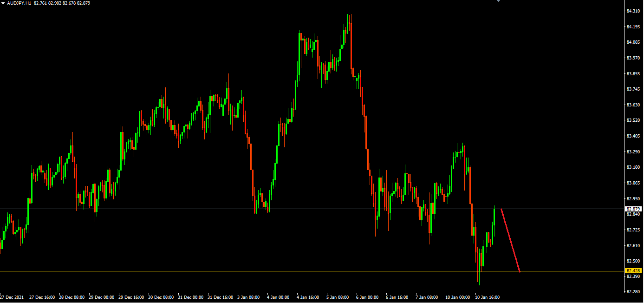644x303 pixels.
Task: Click the 31 Dec 16:00 time label
Action: coord(220,297)
